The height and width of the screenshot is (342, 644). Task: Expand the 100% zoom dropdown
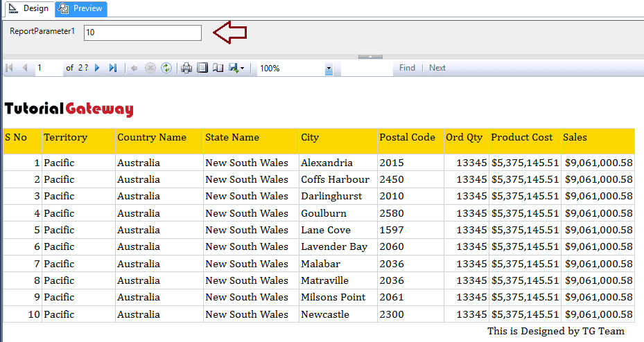coord(329,69)
